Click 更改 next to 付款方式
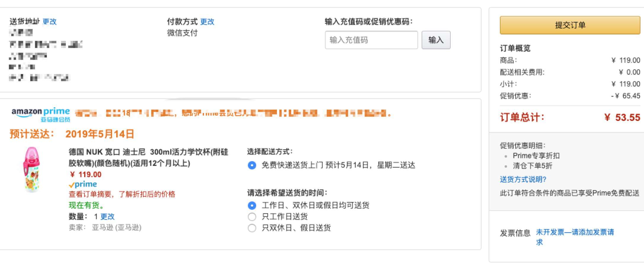The width and height of the screenshot is (644, 266). tap(208, 21)
